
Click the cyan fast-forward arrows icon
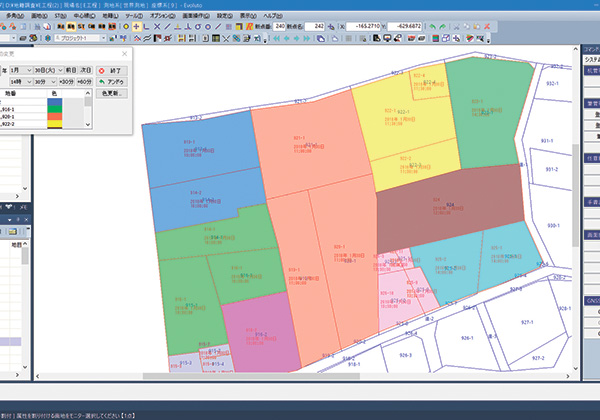306,39
